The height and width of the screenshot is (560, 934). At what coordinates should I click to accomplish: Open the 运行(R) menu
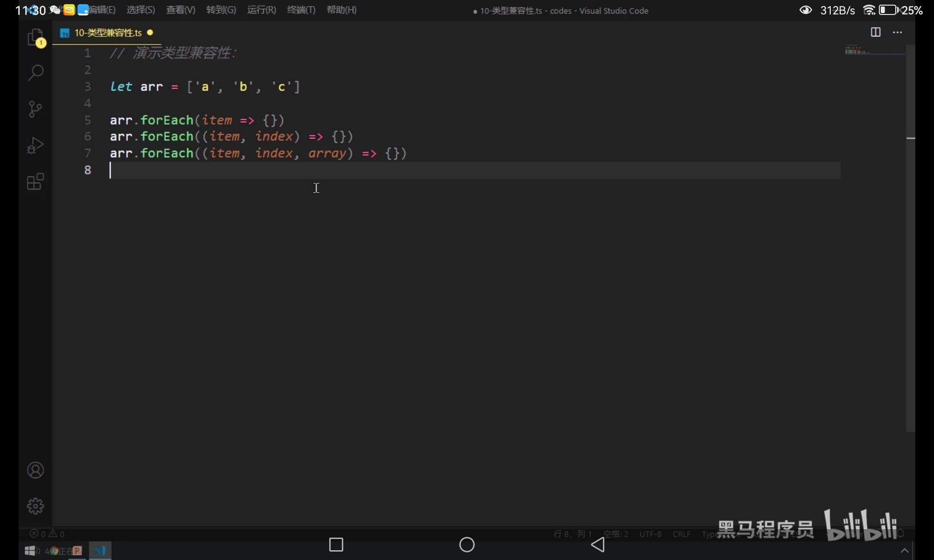click(261, 10)
